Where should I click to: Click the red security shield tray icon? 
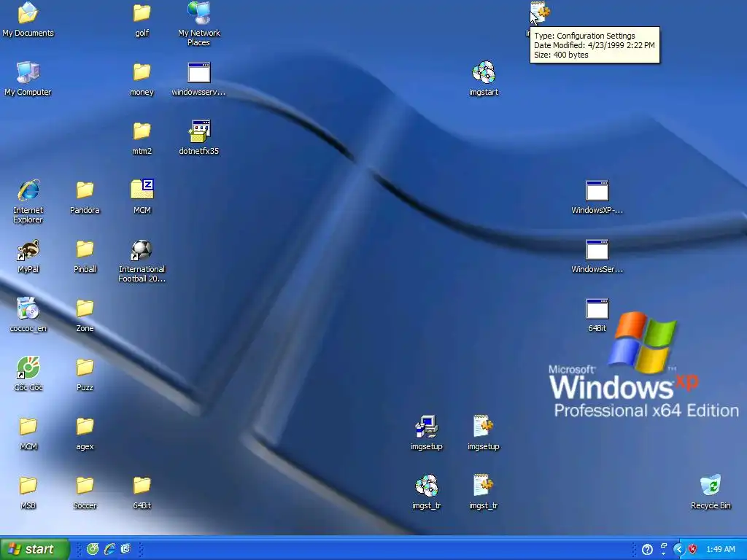692,549
